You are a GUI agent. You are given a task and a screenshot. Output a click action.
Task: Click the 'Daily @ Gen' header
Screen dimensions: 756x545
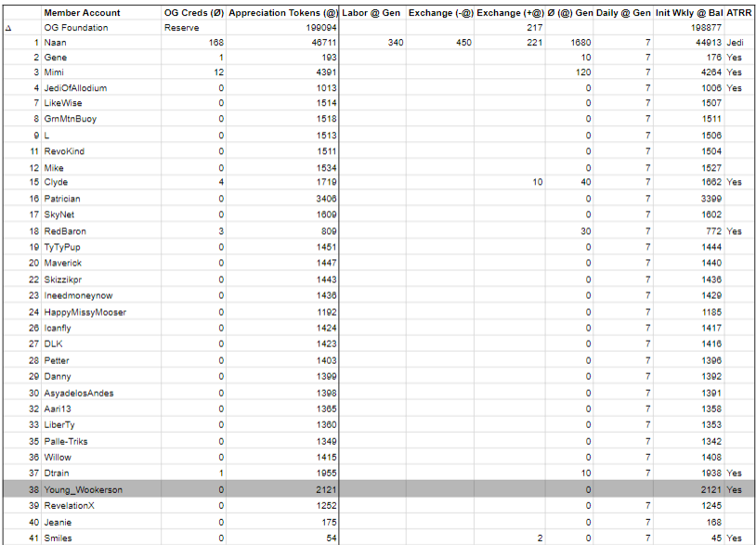coord(623,13)
